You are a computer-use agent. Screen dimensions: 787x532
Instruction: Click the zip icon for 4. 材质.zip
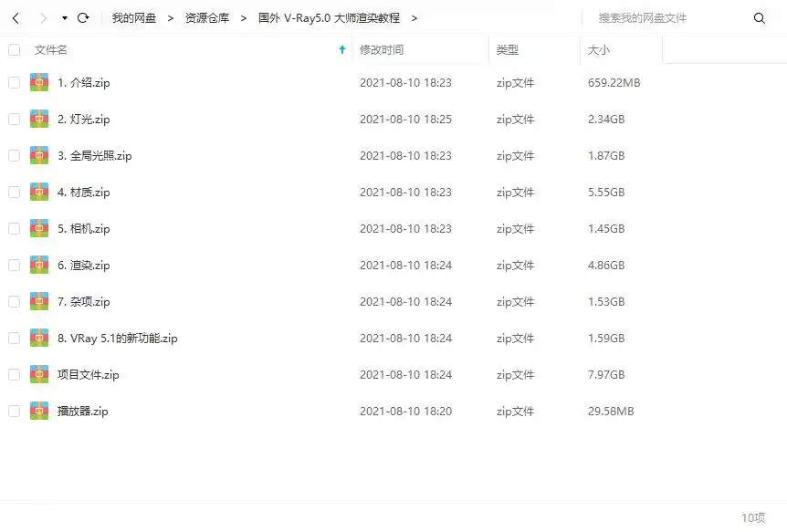[39, 193]
